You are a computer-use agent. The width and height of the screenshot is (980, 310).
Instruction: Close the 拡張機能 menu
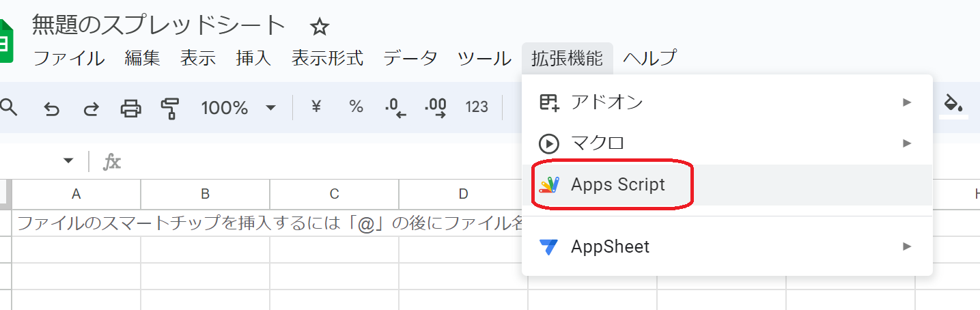click(568, 58)
